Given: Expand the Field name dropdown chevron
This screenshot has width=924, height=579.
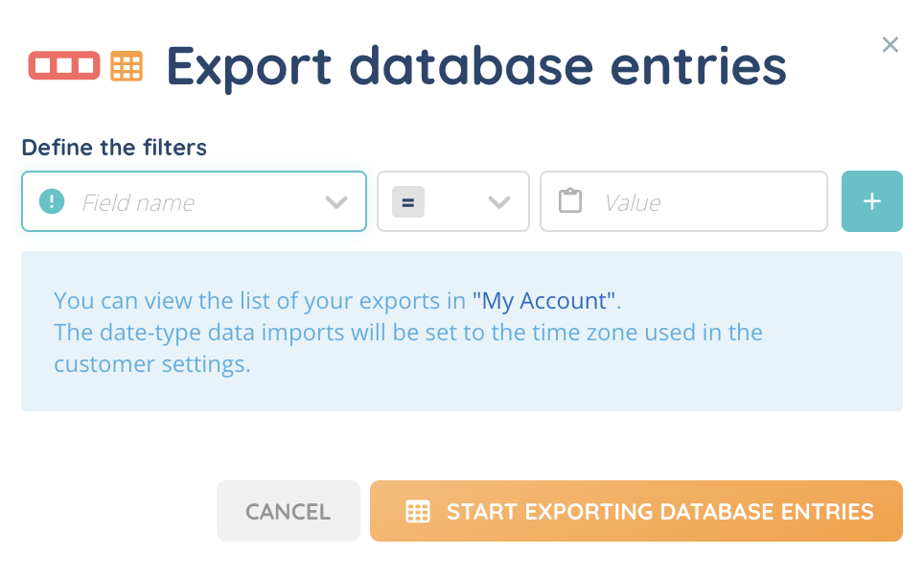Looking at the screenshot, I should (x=335, y=202).
